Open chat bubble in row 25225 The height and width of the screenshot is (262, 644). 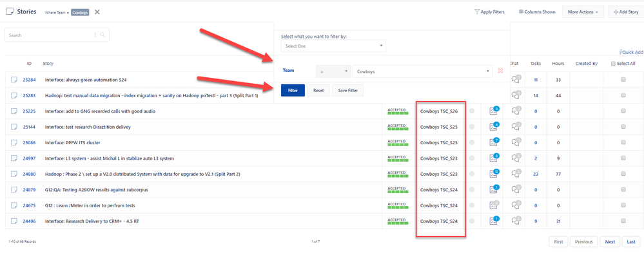pyautogui.click(x=516, y=111)
